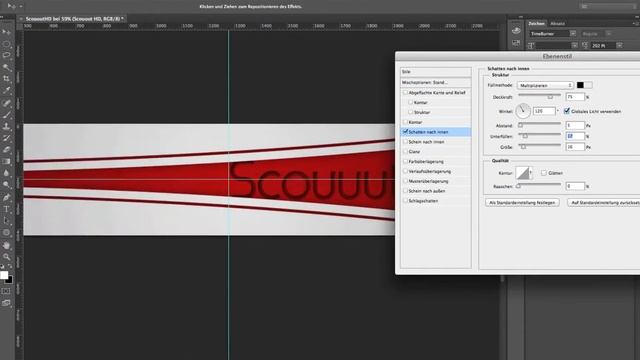Select the Zoom tool
Image resolution: width=640 pixels, height=360 pixels.
click(x=7, y=257)
